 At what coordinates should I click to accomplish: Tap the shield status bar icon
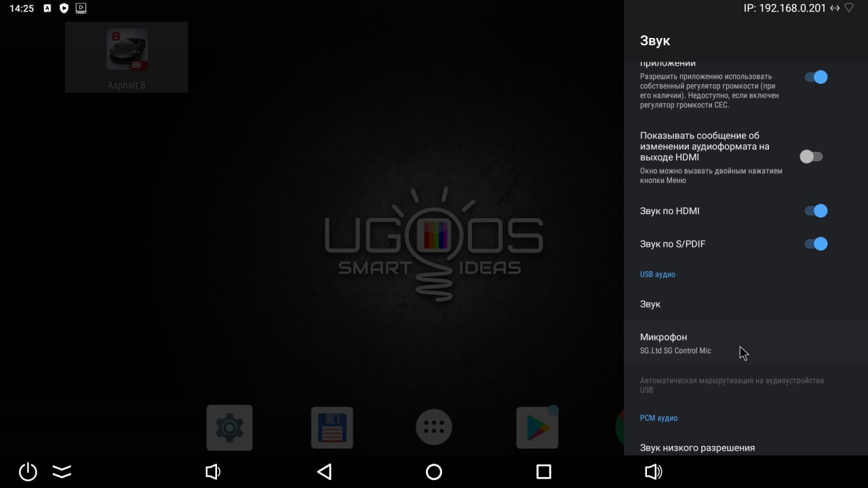64,9
